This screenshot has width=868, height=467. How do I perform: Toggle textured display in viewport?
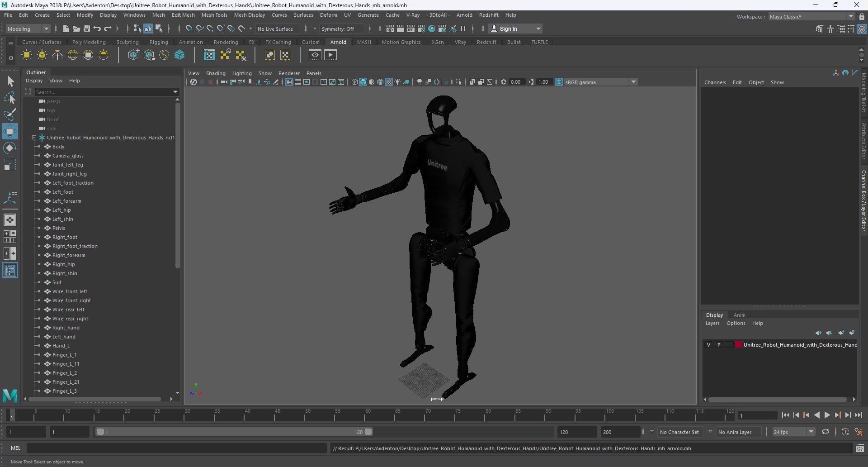[389, 82]
